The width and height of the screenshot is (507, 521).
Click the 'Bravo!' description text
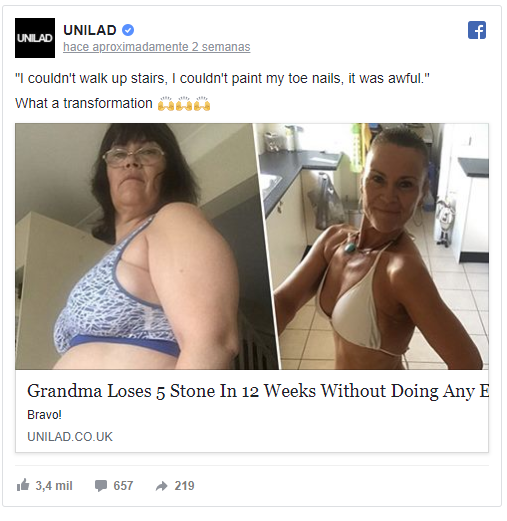pyautogui.click(x=44, y=415)
